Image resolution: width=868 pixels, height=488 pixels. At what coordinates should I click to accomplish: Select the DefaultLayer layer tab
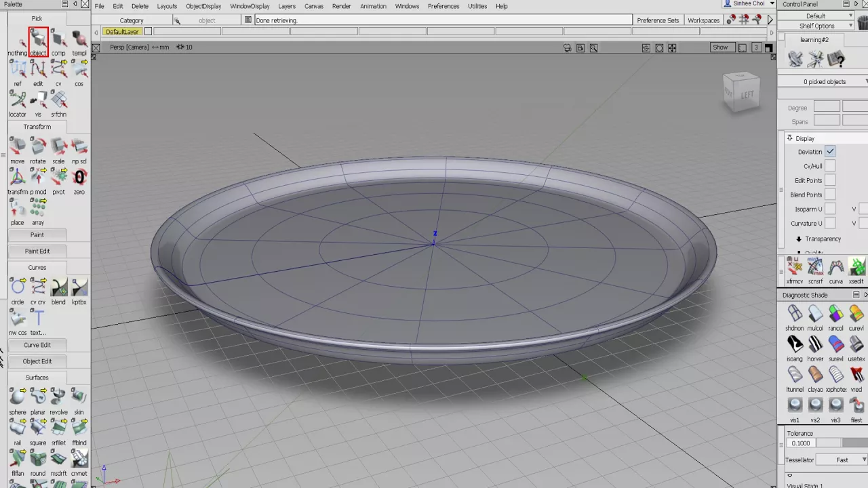(x=122, y=32)
